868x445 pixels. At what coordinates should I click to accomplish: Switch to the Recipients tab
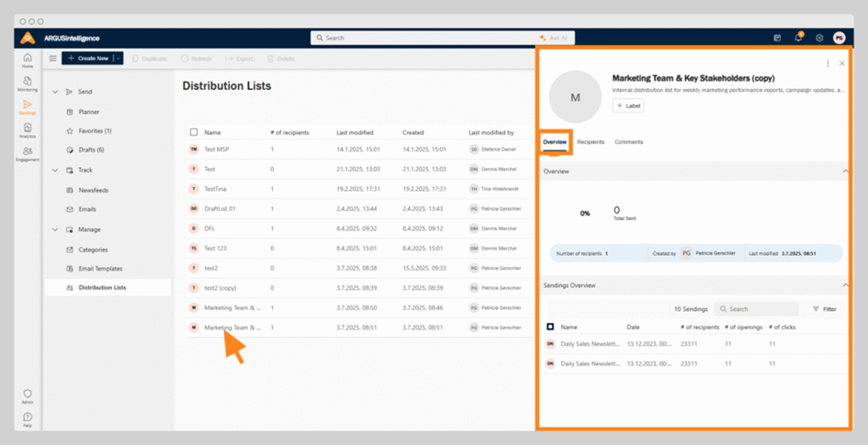point(591,142)
